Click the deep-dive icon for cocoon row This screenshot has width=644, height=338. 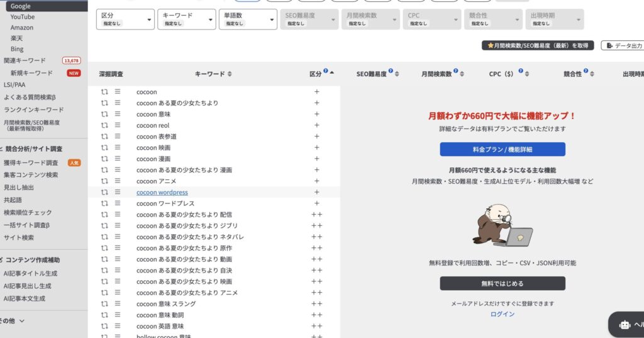tap(104, 92)
